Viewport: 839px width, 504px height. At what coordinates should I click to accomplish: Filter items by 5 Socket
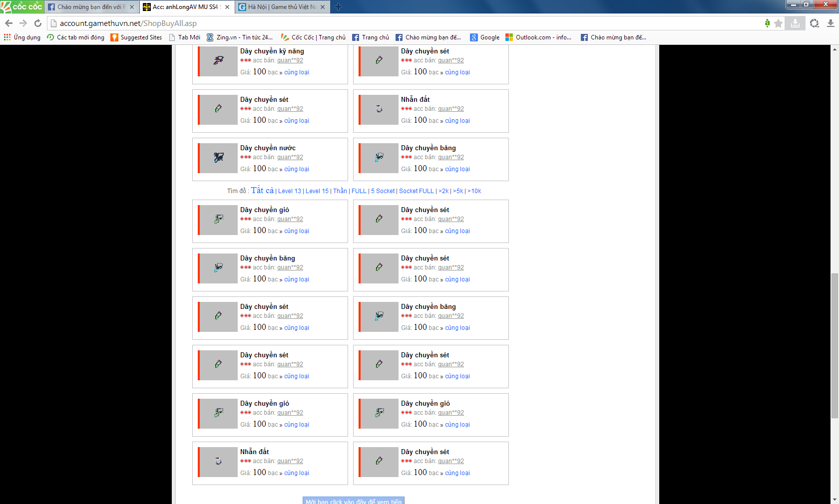coord(383,191)
